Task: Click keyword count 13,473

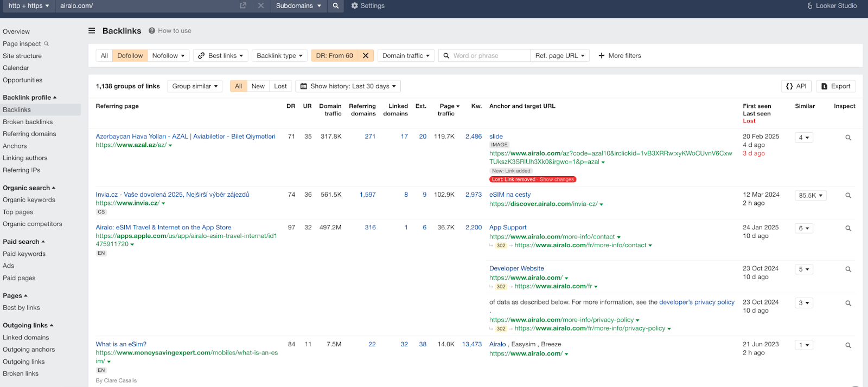Action: click(x=472, y=344)
